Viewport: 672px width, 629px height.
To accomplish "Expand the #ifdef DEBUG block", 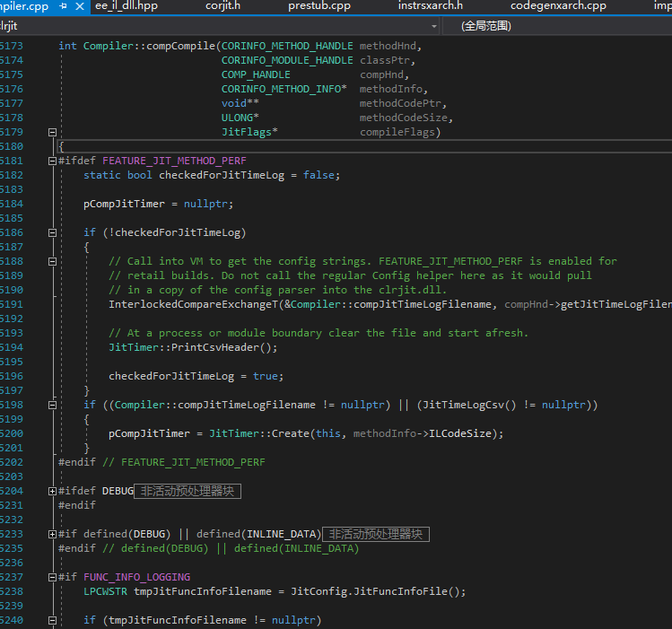I will 52,492.
